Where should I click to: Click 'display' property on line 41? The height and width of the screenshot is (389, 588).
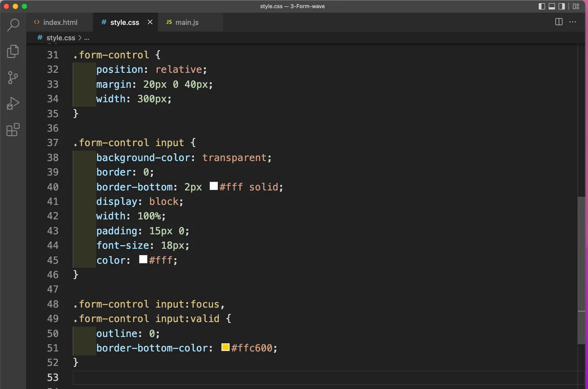(117, 202)
